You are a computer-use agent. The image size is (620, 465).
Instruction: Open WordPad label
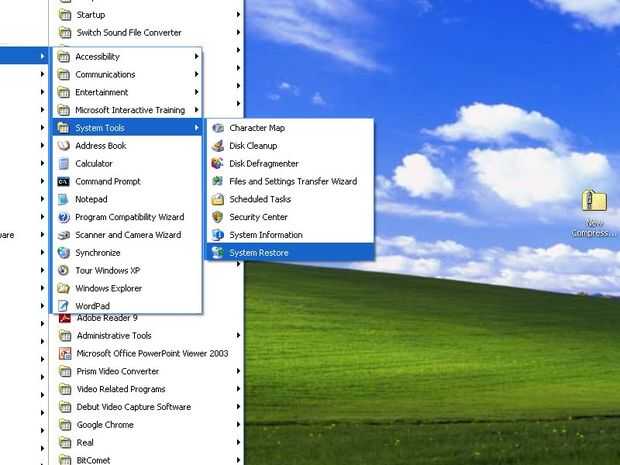93,306
